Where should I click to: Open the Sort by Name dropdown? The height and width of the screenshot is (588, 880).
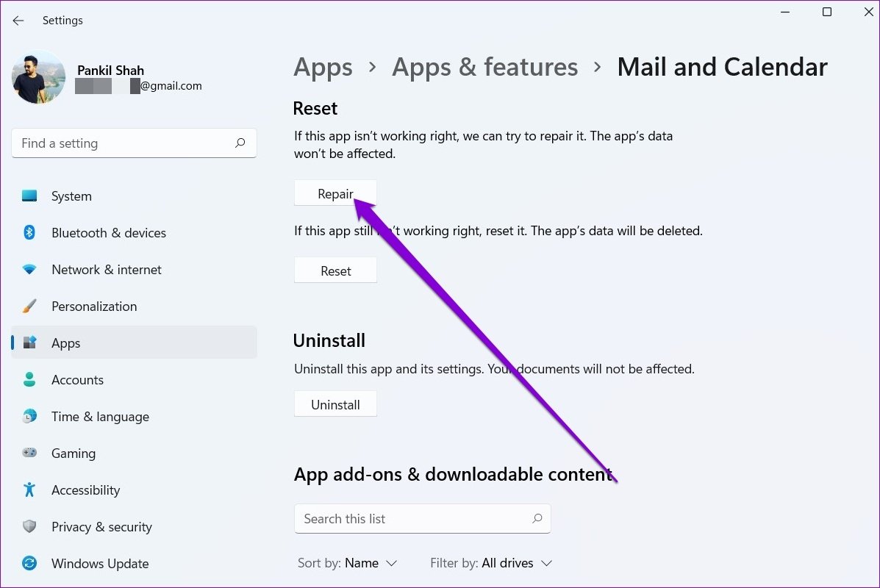(x=347, y=563)
